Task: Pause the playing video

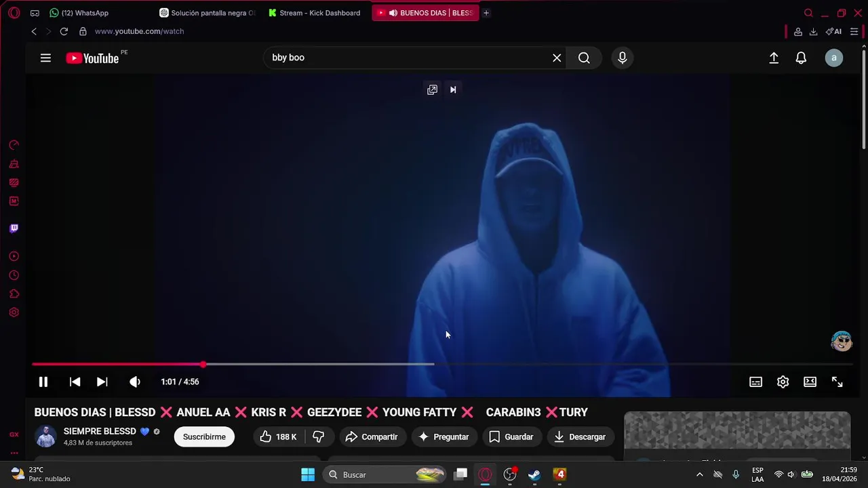Action: 43,382
